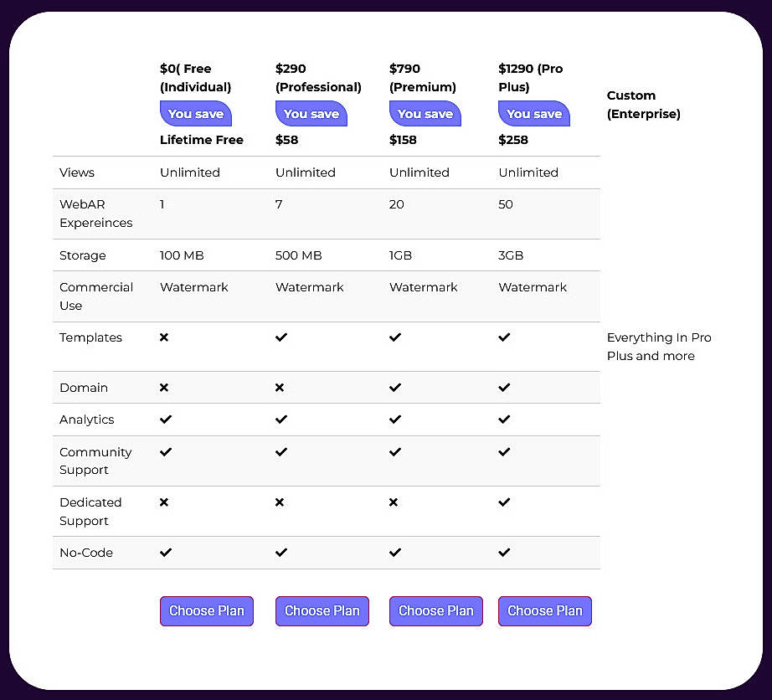Click Choose Plan under the Free plan

206,611
